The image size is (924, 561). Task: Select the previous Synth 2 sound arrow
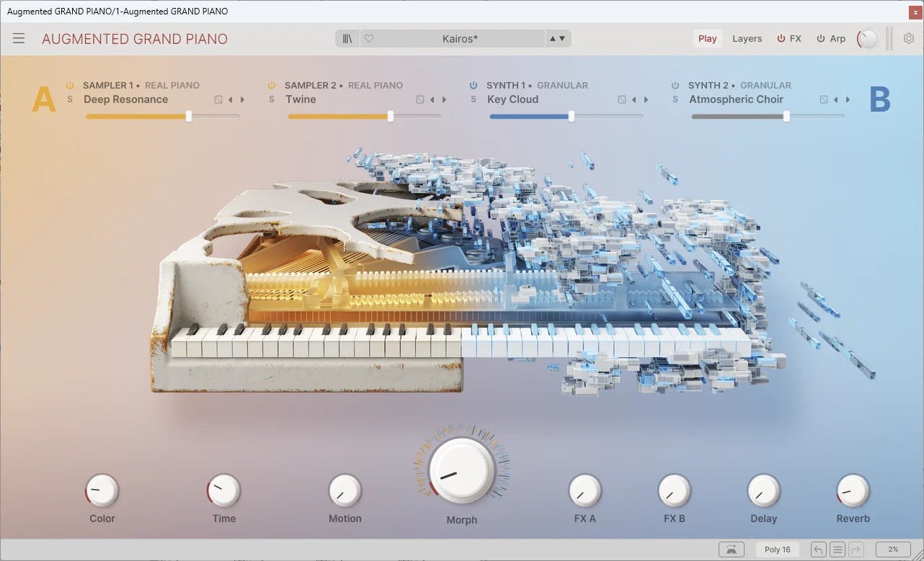point(836,99)
